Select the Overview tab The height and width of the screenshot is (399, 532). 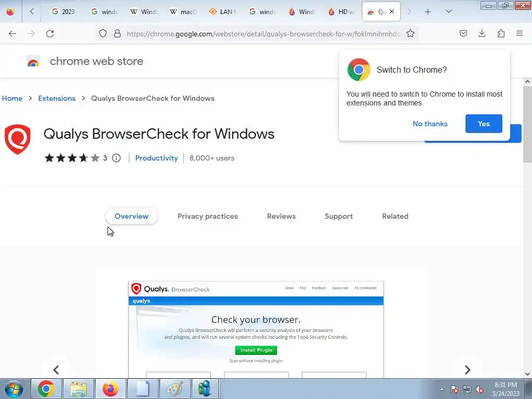point(131,216)
